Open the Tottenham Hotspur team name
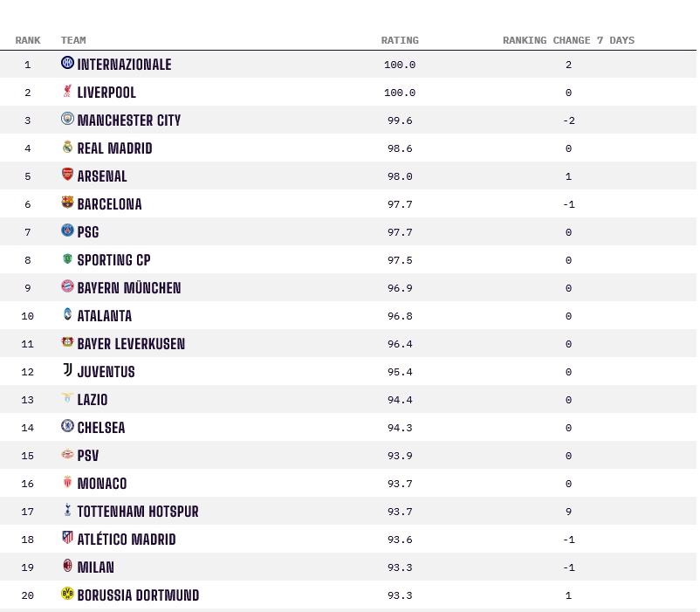 [138, 512]
